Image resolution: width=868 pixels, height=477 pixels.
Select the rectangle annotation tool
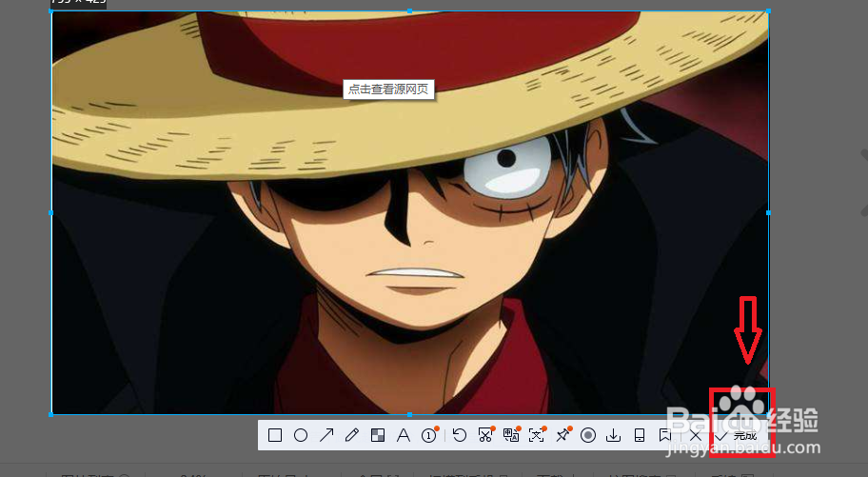tap(274, 435)
